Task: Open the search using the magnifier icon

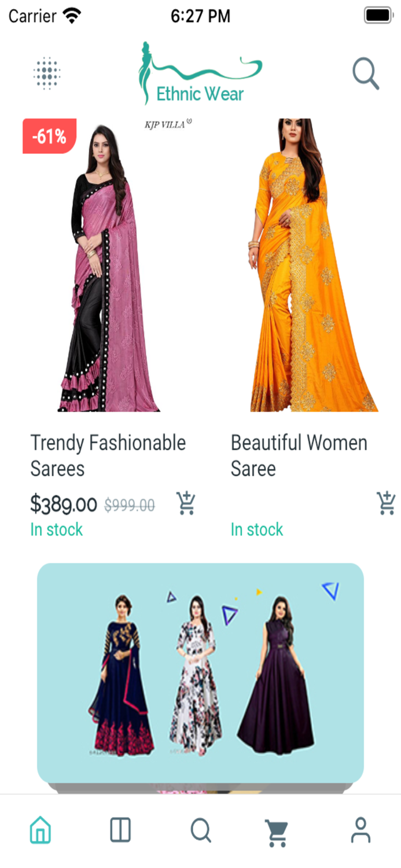Action: tap(365, 73)
